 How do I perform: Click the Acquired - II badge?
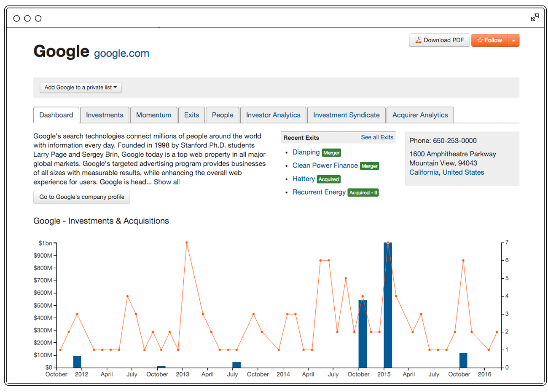[x=363, y=192]
